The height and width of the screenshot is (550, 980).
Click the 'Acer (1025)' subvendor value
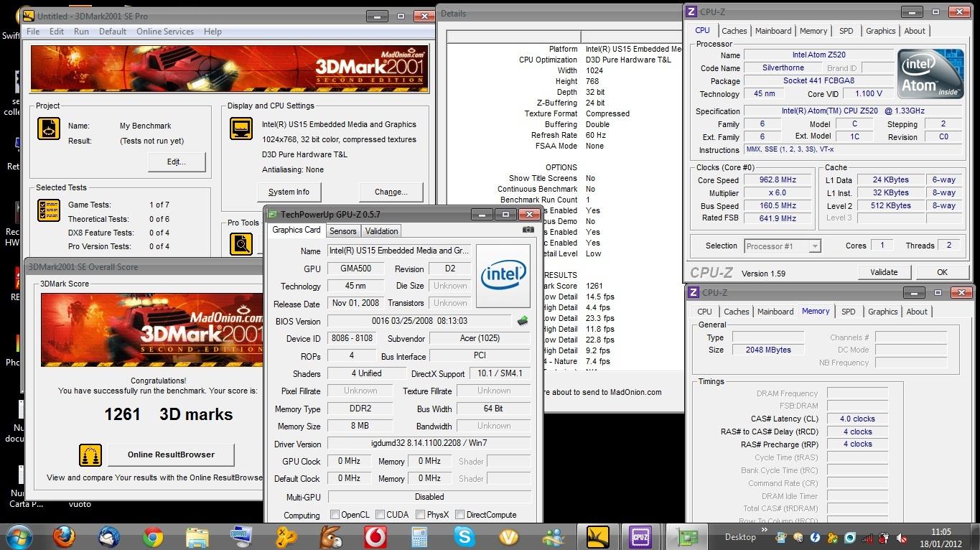(x=480, y=338)
